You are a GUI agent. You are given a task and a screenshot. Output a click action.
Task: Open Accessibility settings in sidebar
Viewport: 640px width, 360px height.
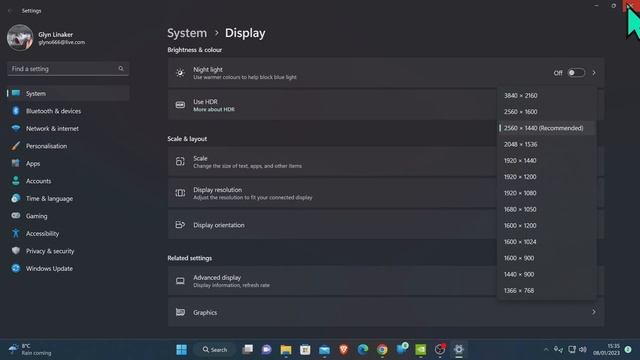(68, 234)
